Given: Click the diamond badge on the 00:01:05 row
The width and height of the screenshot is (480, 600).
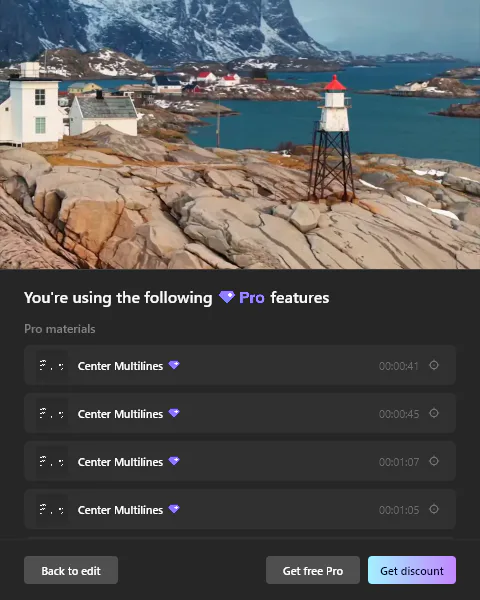Looking at the screenshot, I should click(x=174, y=509).
